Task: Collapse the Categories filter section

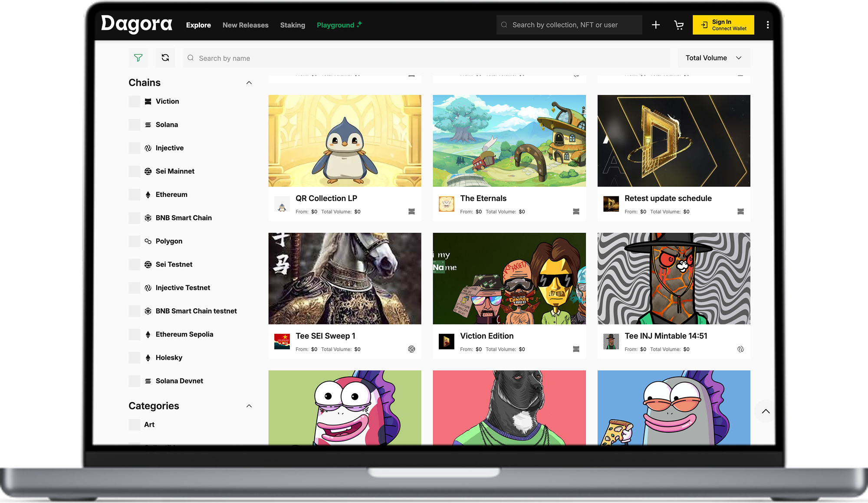Action: [x=249, y=406]
